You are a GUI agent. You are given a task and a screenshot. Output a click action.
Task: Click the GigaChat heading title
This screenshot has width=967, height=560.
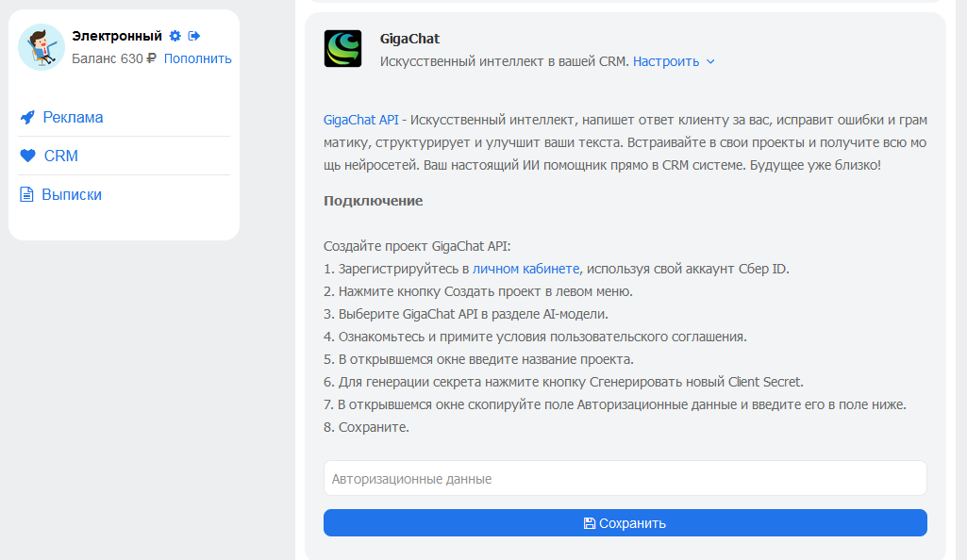point(409,39)
